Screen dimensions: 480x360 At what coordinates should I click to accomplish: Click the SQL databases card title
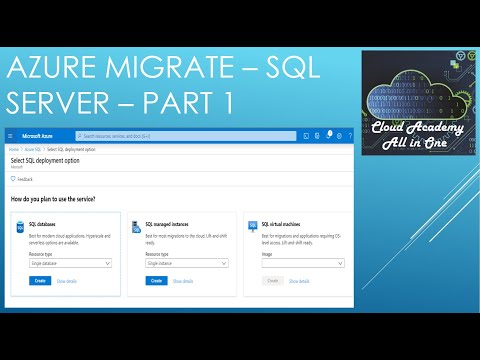(42, 224)
